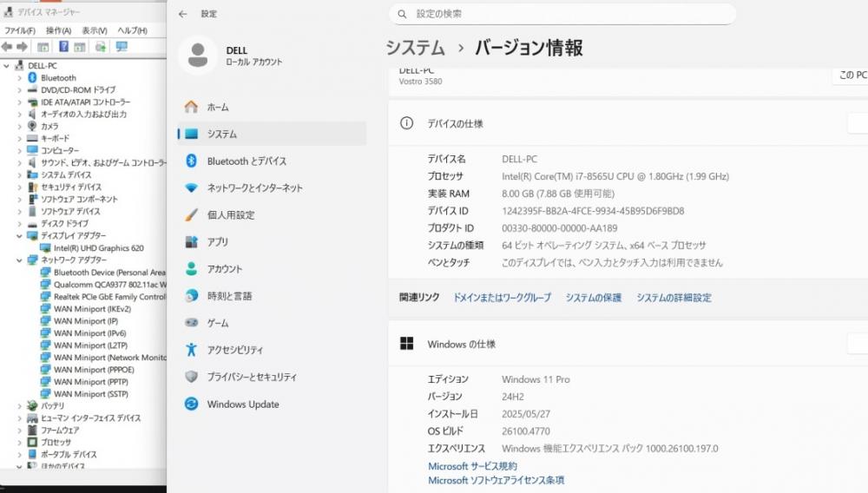Click the ディスク ドライブ tree row
Image resolution: width=868 pixels, height=493 pixels.
[x=64, y=224]
